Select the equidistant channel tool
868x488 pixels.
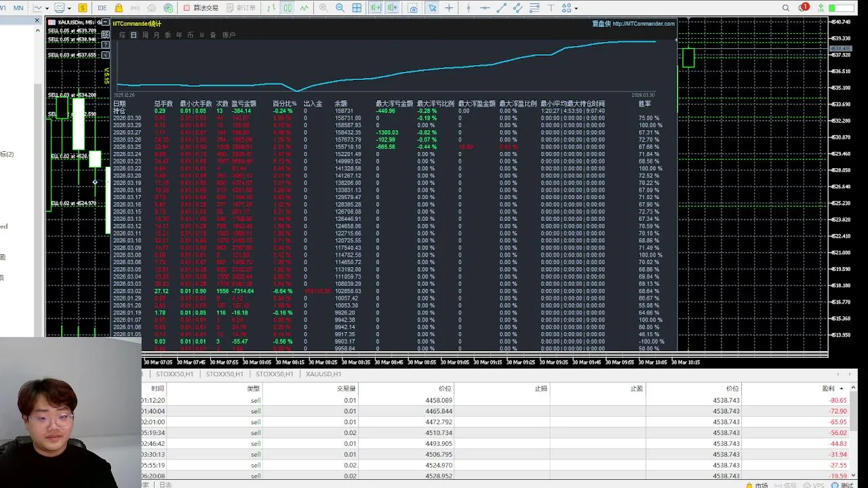pyautogui.click(x=518, y=8)
